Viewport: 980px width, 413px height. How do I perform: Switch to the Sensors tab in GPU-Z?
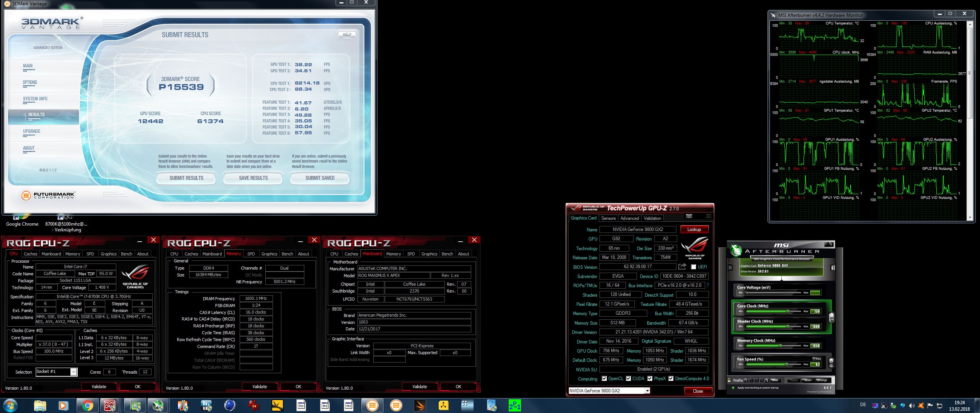pyautogui.click(x=608, y=218)
